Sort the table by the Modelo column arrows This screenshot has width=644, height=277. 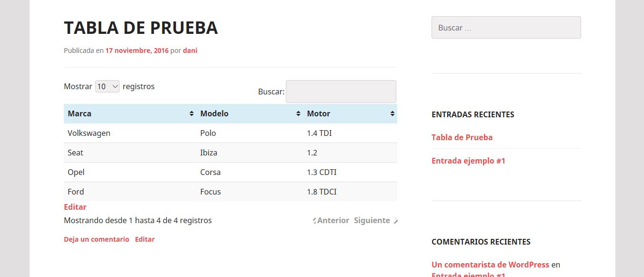coord(298,113)
